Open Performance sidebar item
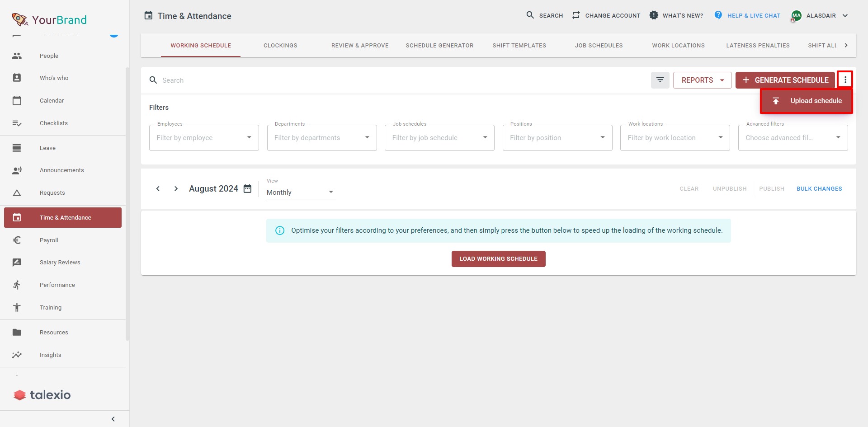Viewport: 868px width, 427px height. coord(63,285)
